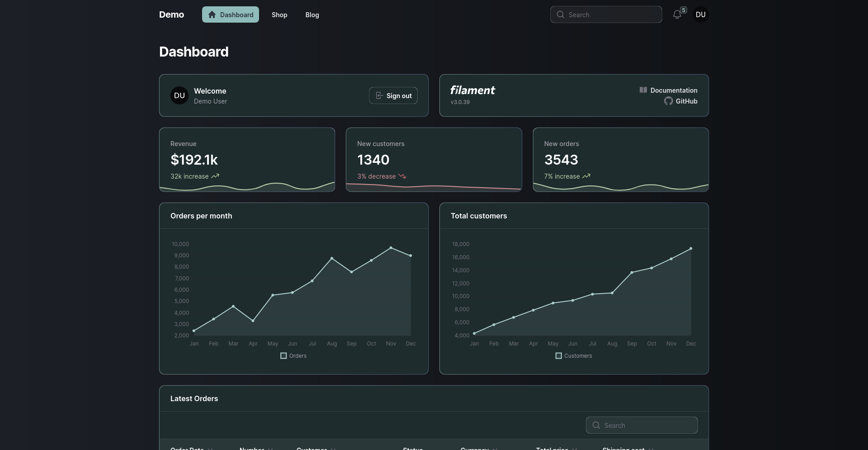
Task: Click the sign out arrow icon
Action: pos(379,96)
